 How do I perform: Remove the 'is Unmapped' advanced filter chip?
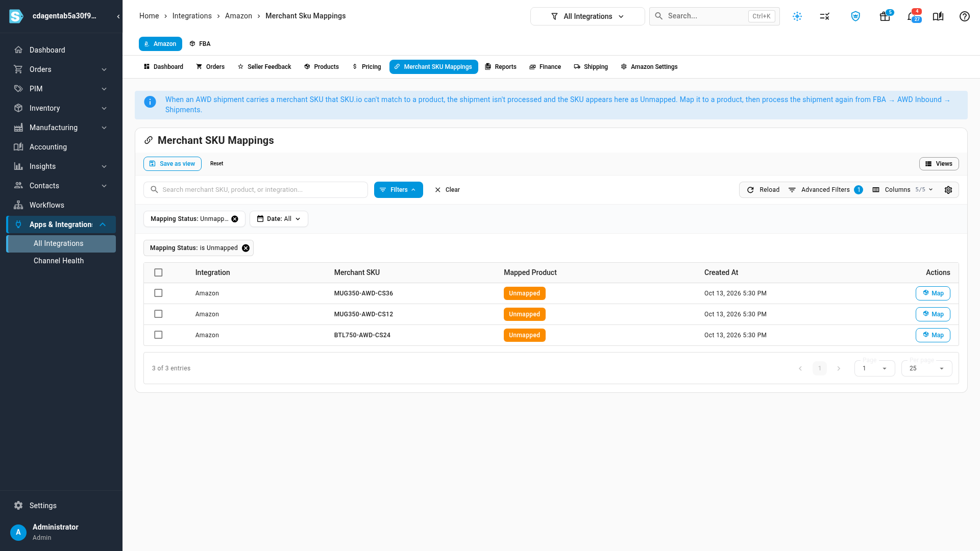[x=246, y=248]
